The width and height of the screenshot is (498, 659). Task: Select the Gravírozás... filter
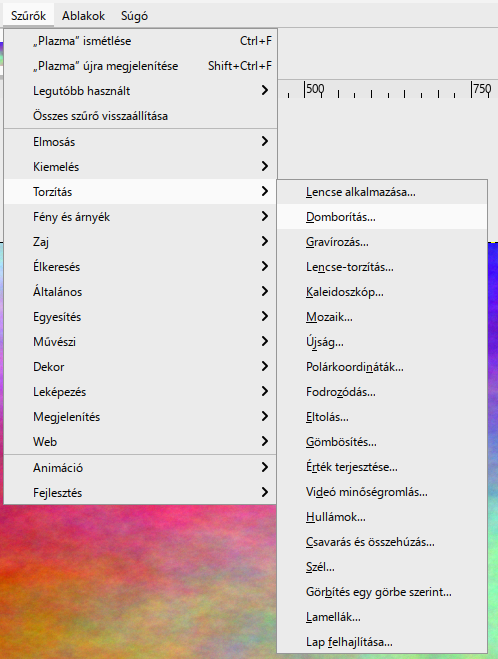tap(382, 242)
